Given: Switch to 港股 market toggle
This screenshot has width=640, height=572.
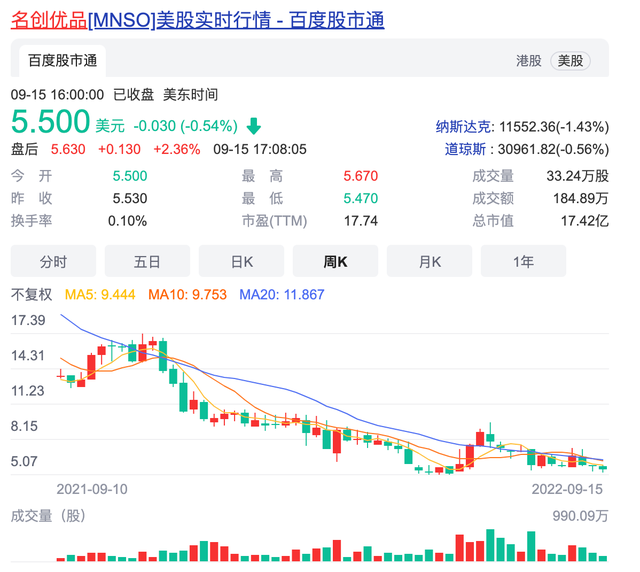Looking at the screenshot, I should (x=528, y=61).
